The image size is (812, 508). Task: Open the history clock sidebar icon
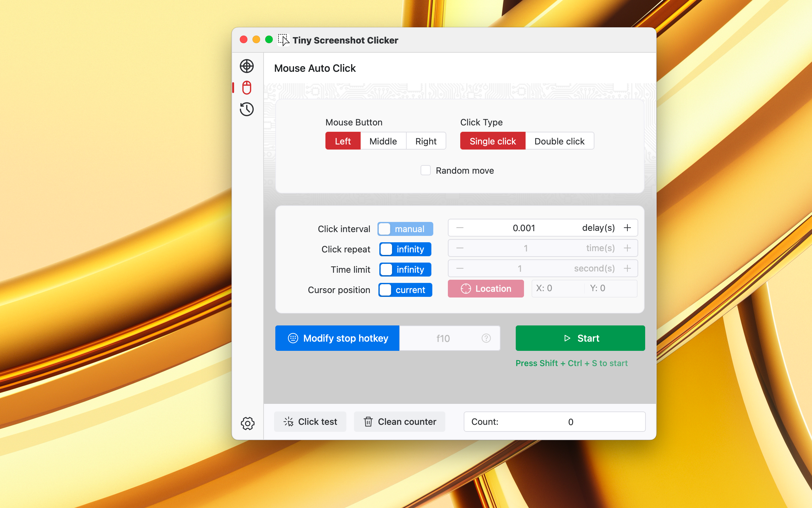tap(247, 109)
